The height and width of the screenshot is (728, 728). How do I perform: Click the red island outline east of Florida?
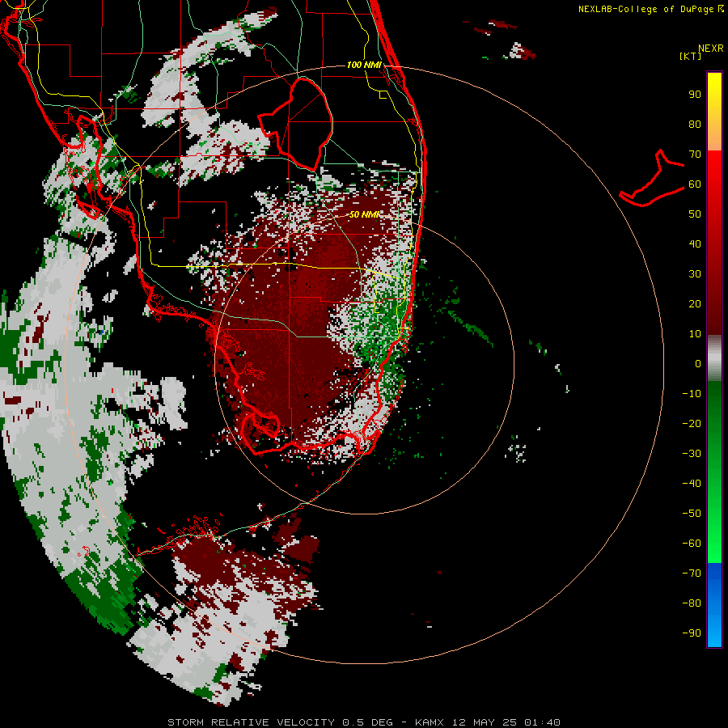pos(652,178)
